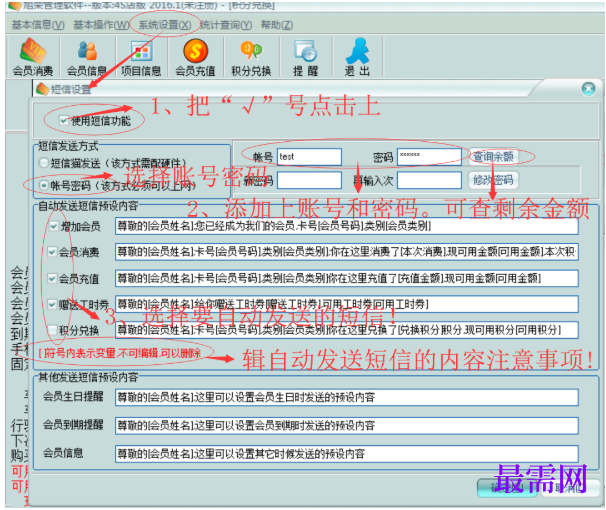Click the 会员生日提醒 label text
The width and height of the screenshot is (606, 510).
[73, 397]
